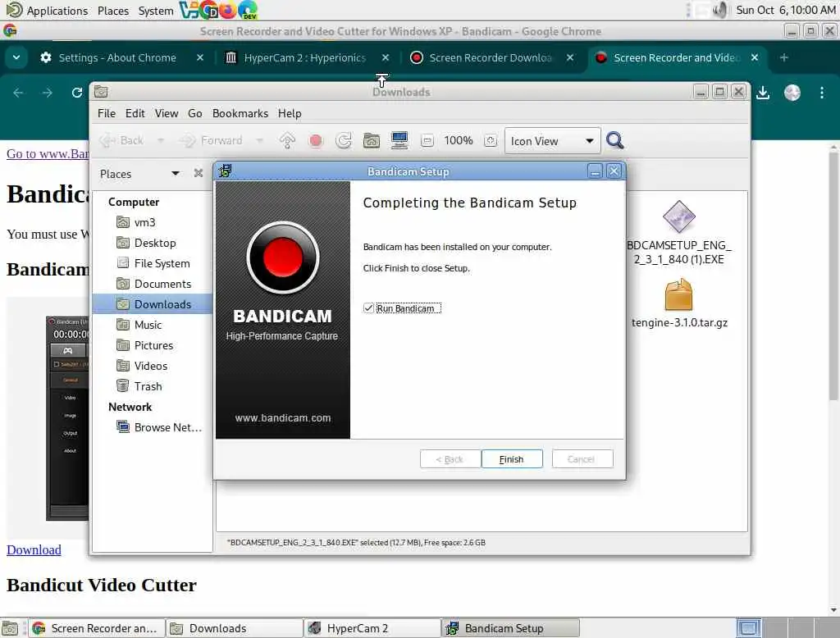Click Cancel in Bandicam Setup
Image resolution: width=840 pixels, height=638 pixels.
pyautogui.click(x=582, y=459)
